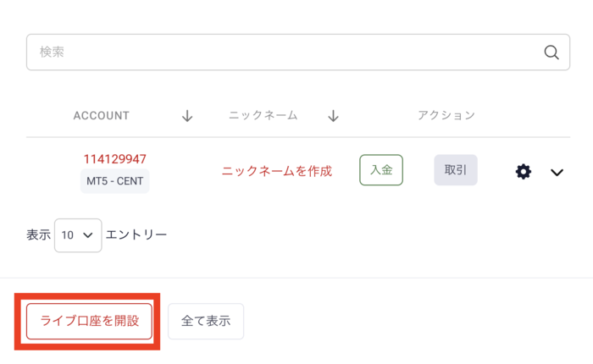The image size is (593, 364).
Task: Click the 全て表示 button
Action: (x=206, y=321)
